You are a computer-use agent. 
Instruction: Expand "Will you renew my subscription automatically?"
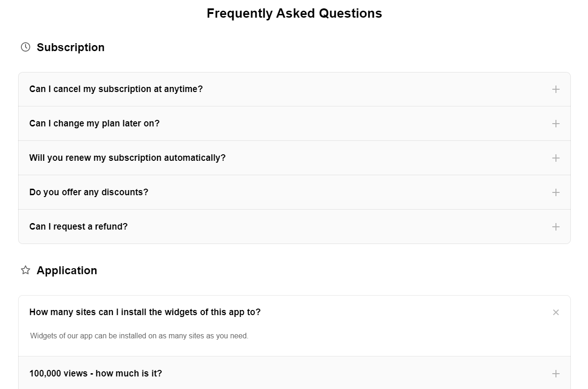[127, 158]
